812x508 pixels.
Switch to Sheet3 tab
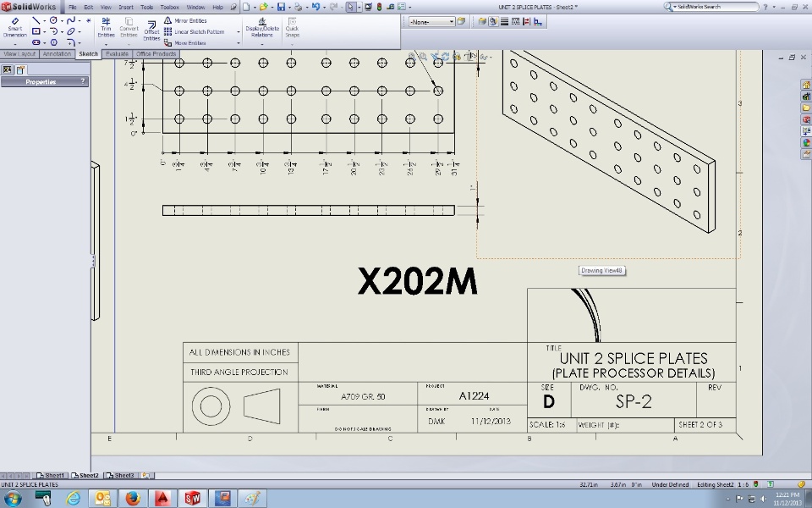coord(120,475)
